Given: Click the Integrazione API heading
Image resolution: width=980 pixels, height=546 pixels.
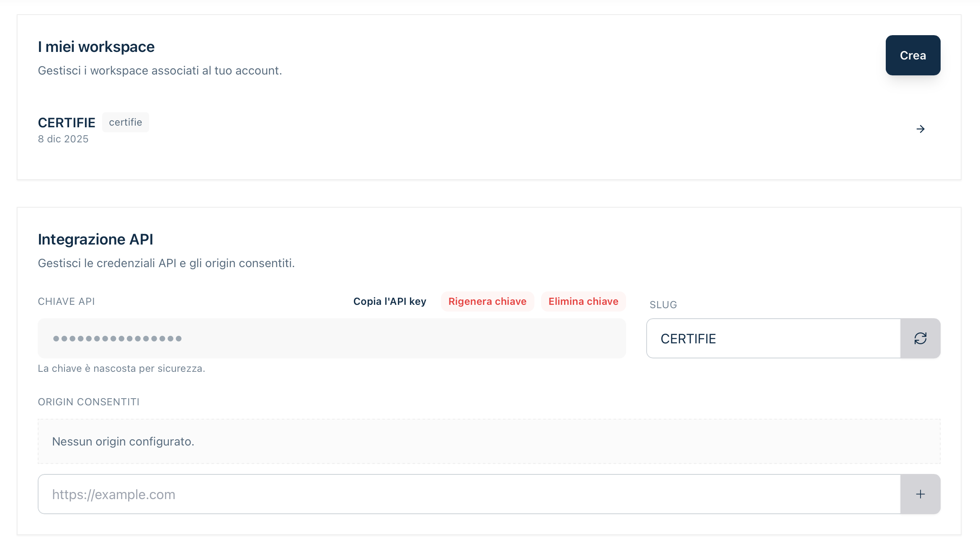Looking at the screenshot, I should point(95,240).
